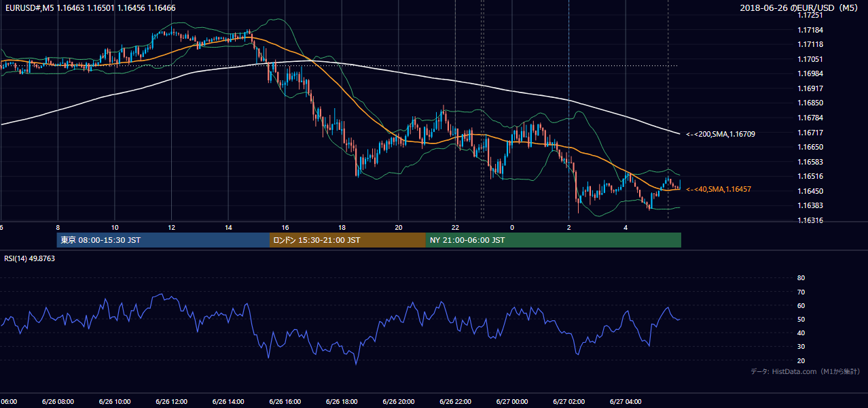Click RSI scale level 30
The image size is (868, 408).
click(801, 347)
